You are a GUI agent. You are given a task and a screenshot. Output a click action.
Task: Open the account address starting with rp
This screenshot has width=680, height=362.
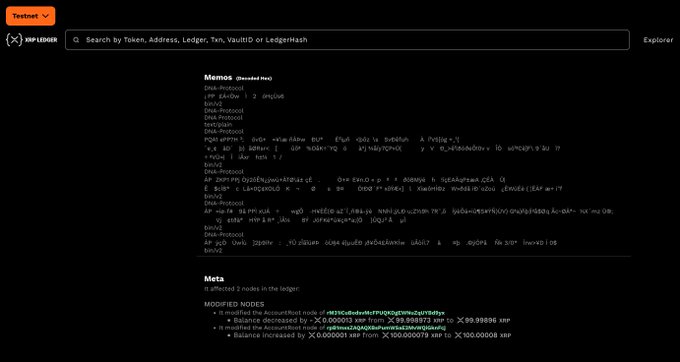click(x=386, y=328)
